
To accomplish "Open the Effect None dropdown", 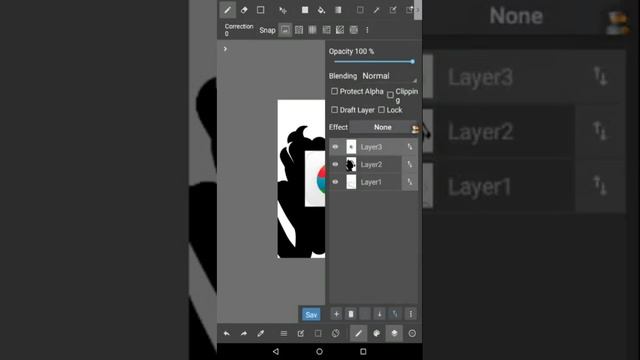I will [x=382, y=127].
